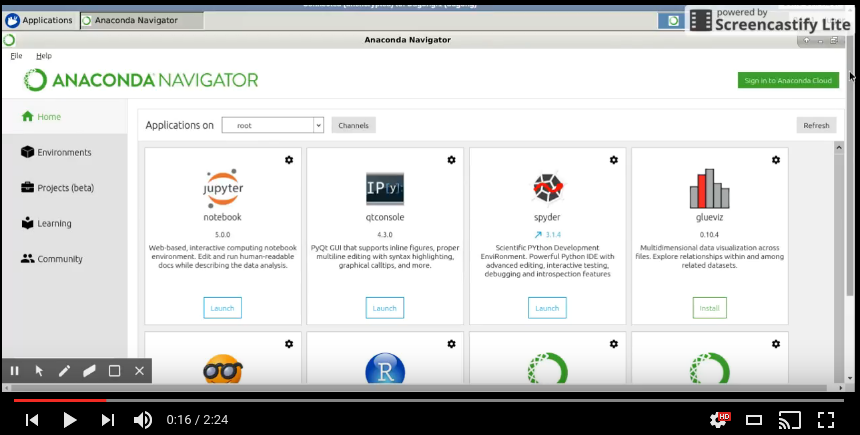
Task: Go to Home in sidebar
Action: (65, 116)
